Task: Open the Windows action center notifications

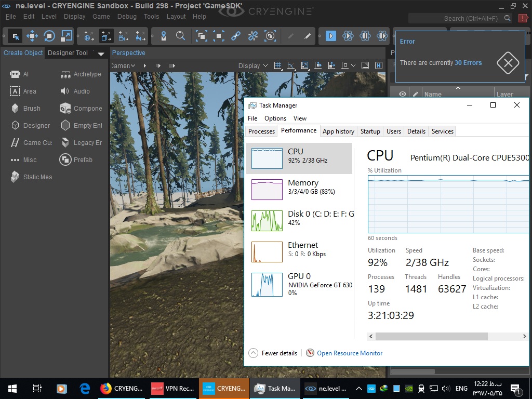Action: (x=515, y=389)
